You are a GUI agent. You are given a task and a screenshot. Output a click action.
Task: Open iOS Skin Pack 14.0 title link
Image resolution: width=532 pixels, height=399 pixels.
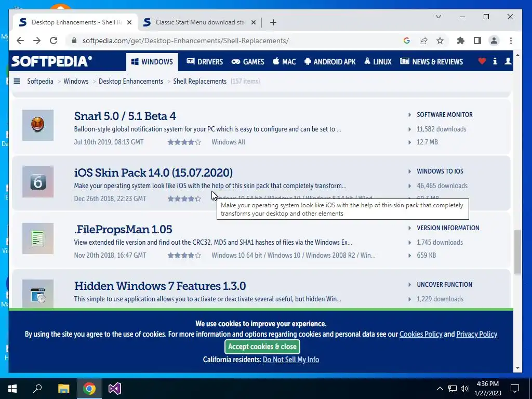tap(153, 172)
